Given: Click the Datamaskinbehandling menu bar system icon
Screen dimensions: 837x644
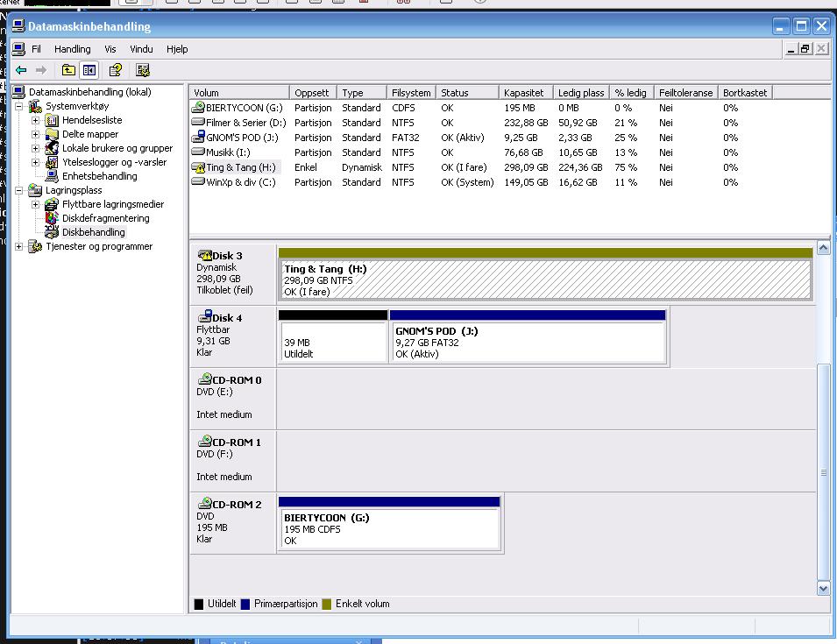Looking at the screenshot, I should 18,49.
